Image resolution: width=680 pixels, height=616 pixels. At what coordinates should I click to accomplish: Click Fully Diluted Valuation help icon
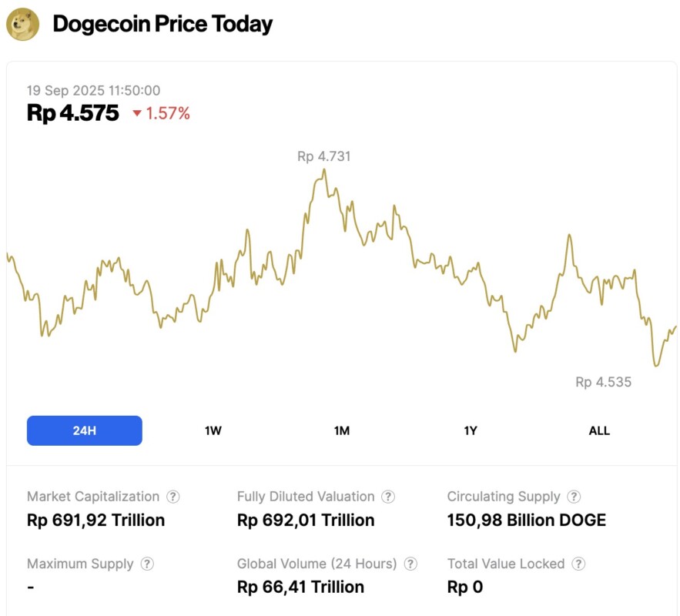(x=389, y=497)
